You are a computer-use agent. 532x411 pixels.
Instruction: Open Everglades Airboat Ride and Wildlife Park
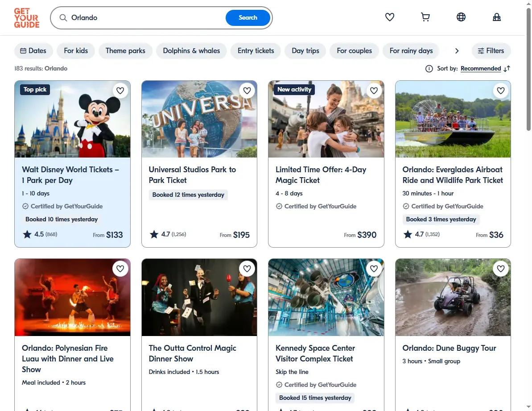(x=453, y=175)
